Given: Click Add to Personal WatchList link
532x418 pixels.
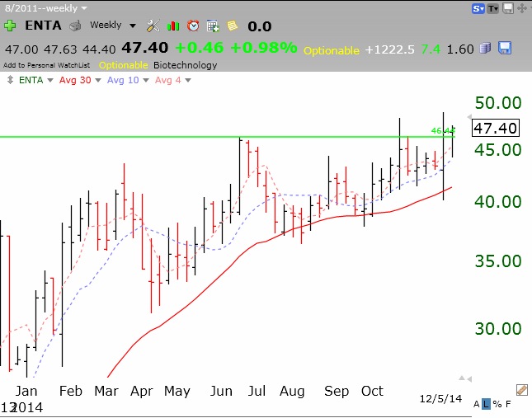Looking at the screenshot, I should (x=46, y=65).
